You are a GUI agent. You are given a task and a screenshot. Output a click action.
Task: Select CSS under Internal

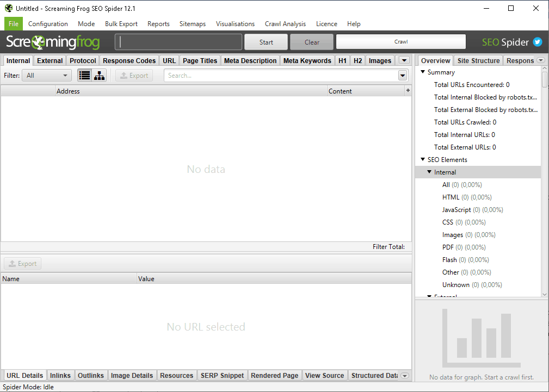(x=464, y=222)
